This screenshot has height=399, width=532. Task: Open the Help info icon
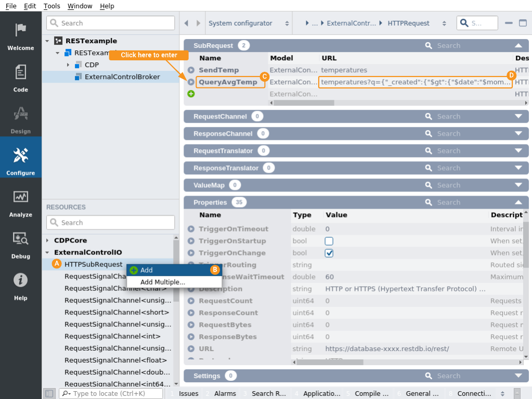pyautogui.click(x=21, y=281)
